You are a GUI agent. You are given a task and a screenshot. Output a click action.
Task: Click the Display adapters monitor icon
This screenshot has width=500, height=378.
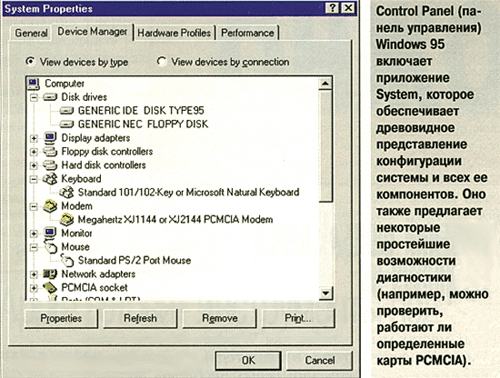(50, 138)
